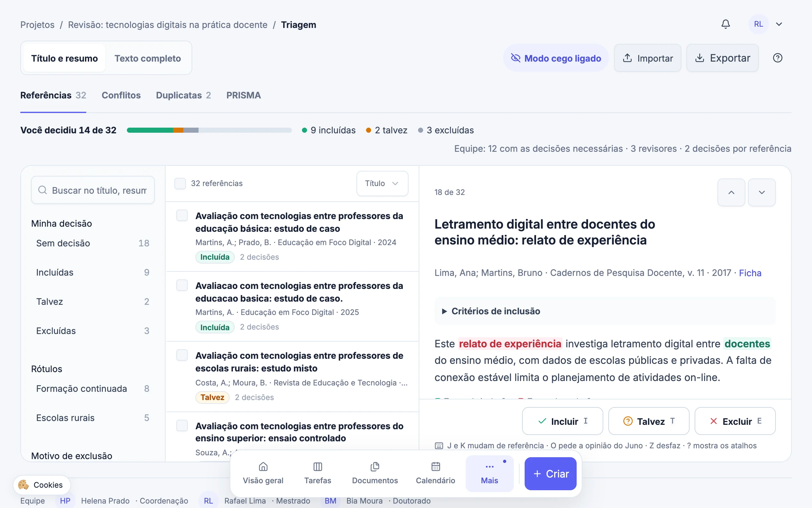Open the PRISMA tab
The width and height of the screenshot is (812, 508).
[244, 96]
